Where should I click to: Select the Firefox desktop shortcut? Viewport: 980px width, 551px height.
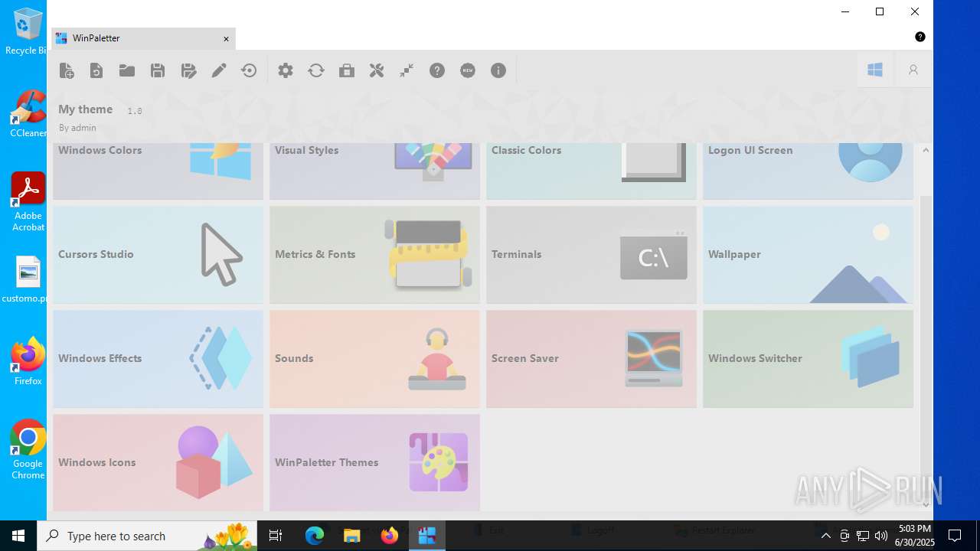point(28,361)
